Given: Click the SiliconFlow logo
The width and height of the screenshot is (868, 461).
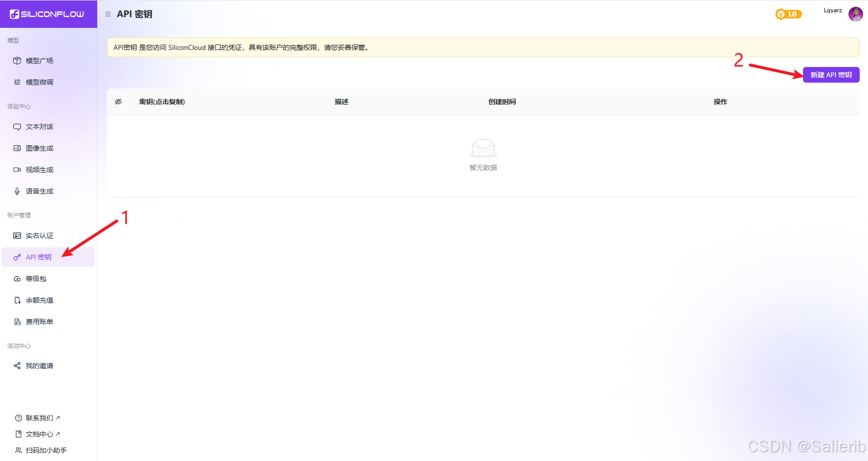Looking at the screenshot, I should coord(47,14).
